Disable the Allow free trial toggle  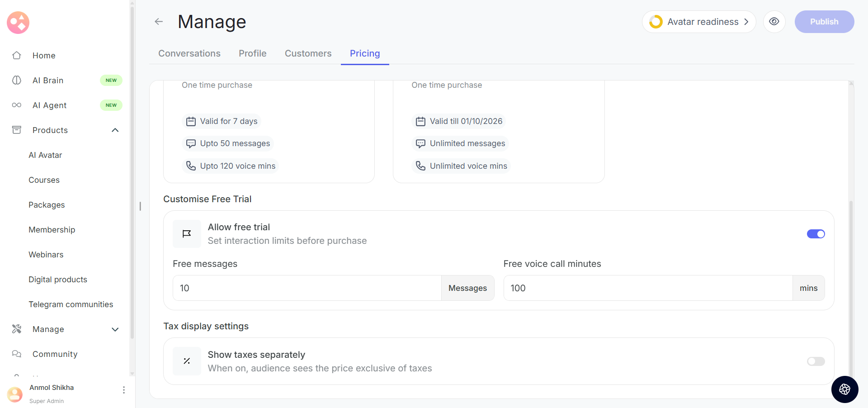click(816, 234)
